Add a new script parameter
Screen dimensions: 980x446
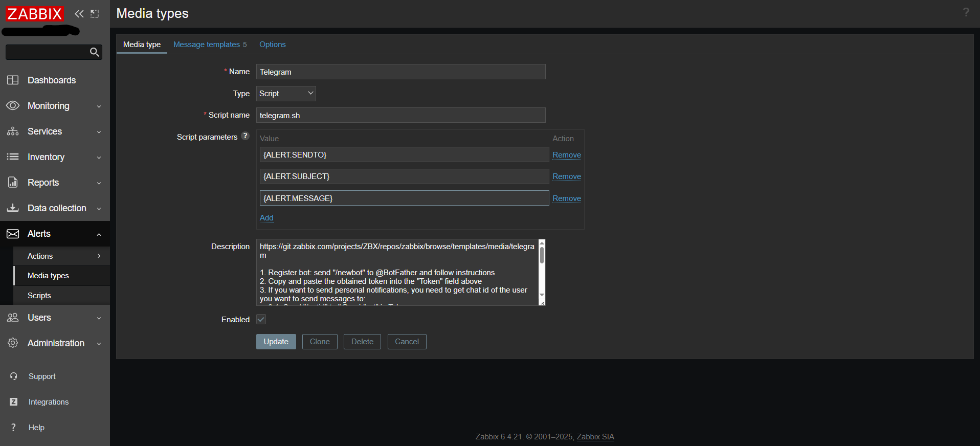pos(266,218)
